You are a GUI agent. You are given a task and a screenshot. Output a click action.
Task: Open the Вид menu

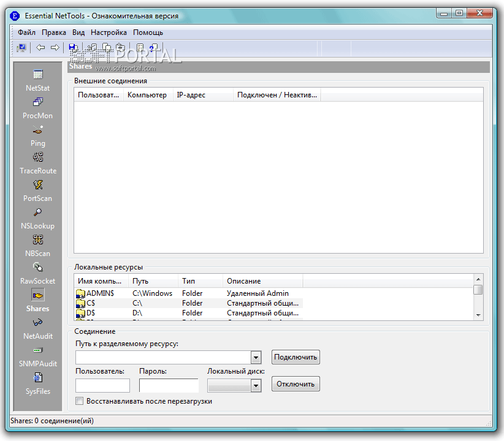coord(78,32)
